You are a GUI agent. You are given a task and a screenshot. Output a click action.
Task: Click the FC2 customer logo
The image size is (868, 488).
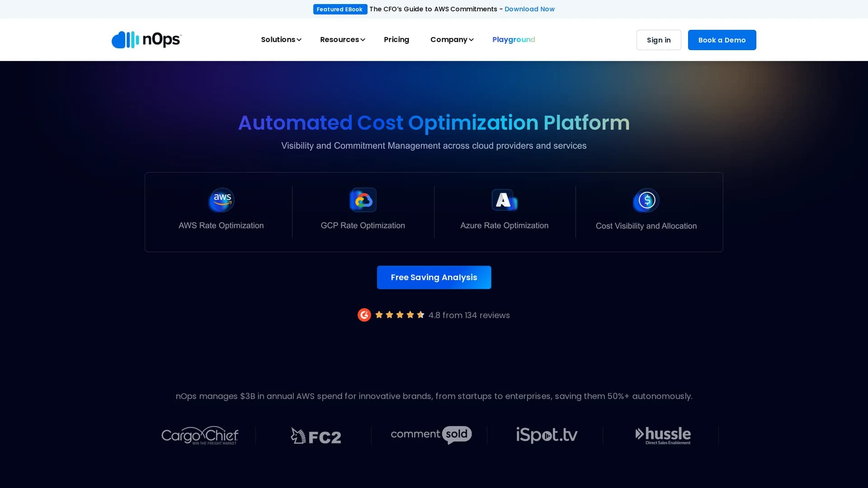316,436
